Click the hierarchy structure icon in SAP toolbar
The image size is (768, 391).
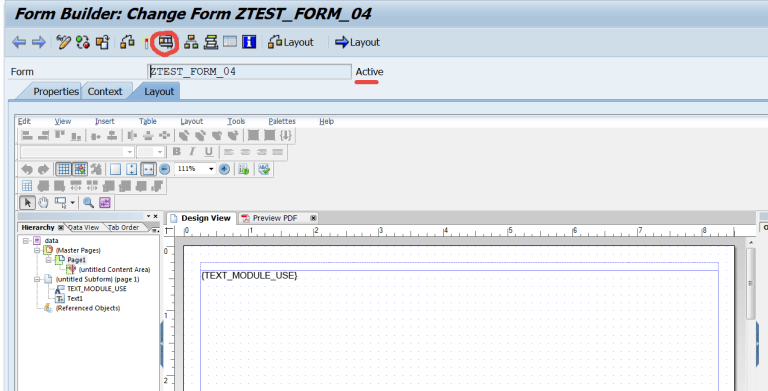point(191,42)
